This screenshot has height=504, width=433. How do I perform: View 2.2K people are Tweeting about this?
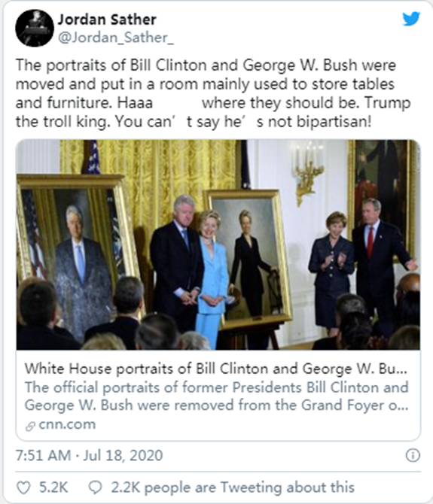tap(233, 487)
